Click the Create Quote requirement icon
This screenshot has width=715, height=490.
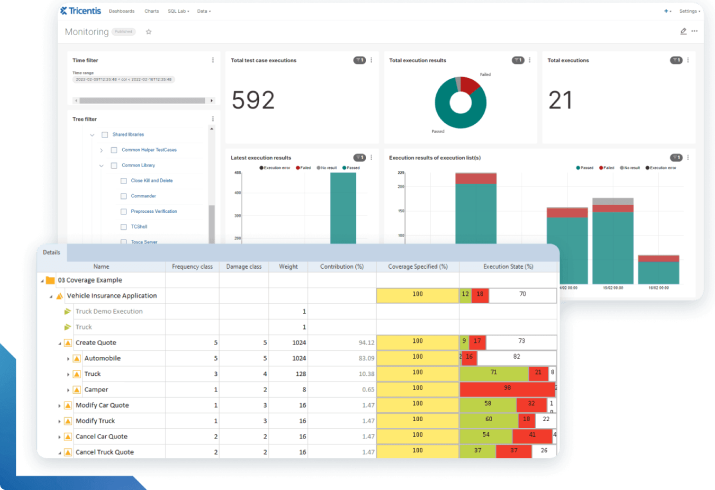69,342
